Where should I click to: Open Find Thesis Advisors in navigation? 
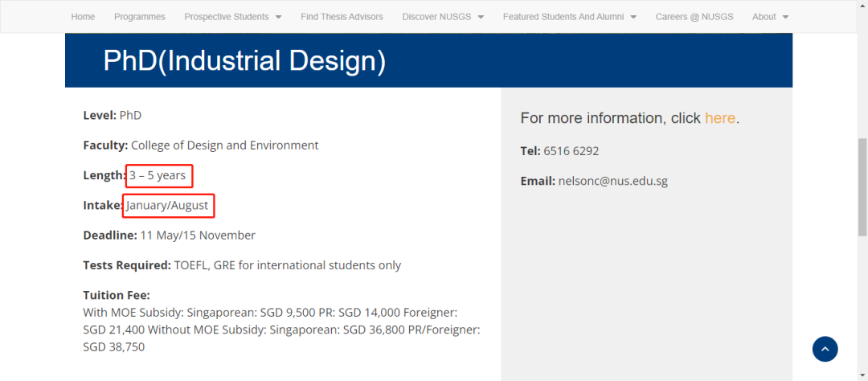342,17
